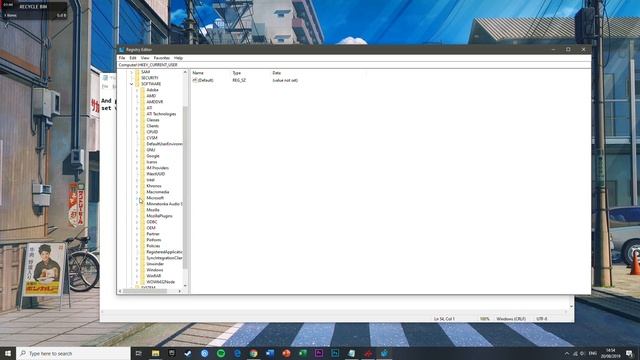This screenshot has height=360, width=640.
Task: Expand the Google key
Action: [x=137, y=156]
